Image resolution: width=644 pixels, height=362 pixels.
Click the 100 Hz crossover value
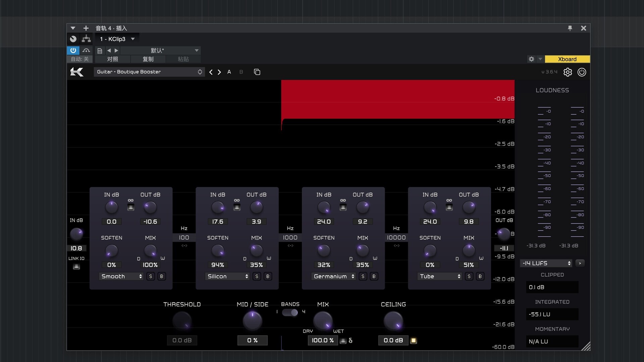(x=184, y=237)
